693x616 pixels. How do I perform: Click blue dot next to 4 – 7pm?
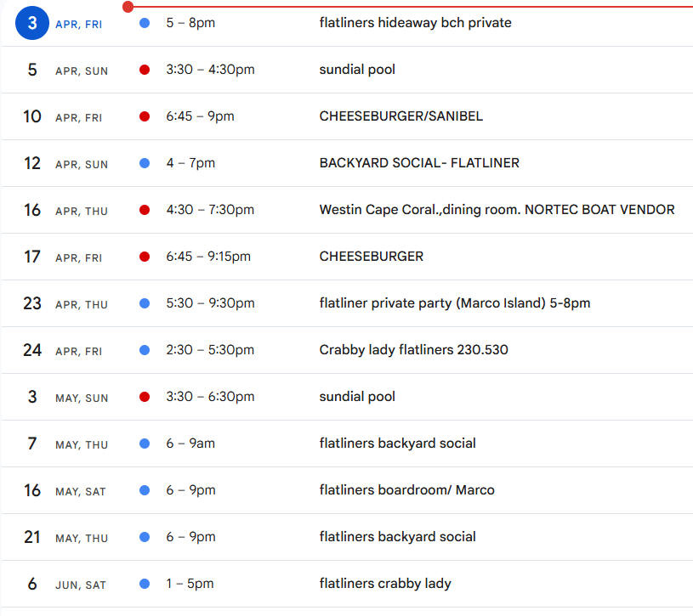pyautogui.click(x=145, y=163)
